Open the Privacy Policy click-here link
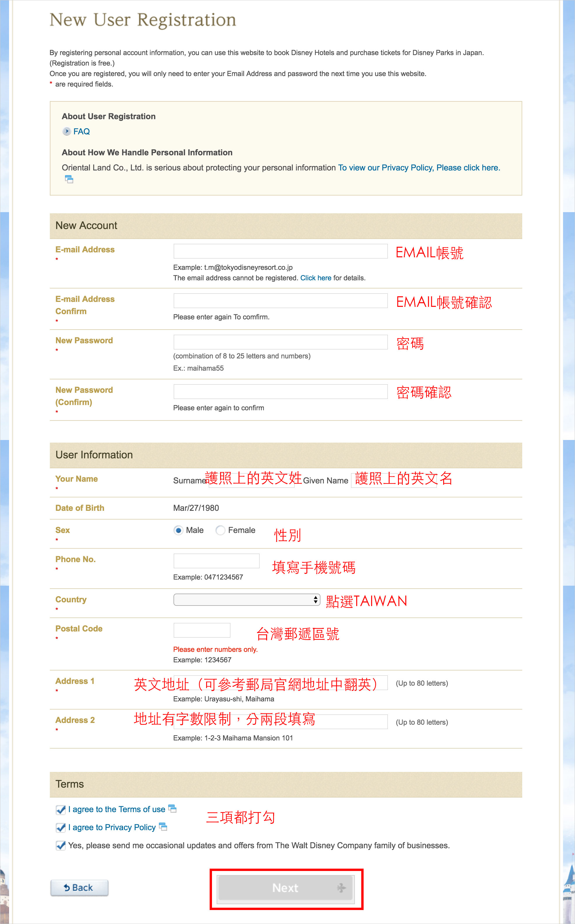Image resolution: width=575 pixels, height=924 pixels. [419, 168]
